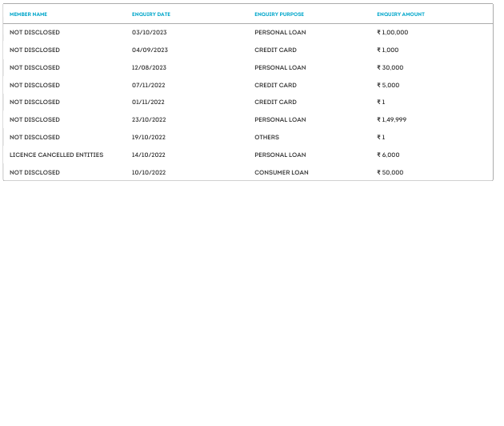Click the Enquiry Date column header
The width and height of the screenshot is (504, 426).
coord(151,14)
